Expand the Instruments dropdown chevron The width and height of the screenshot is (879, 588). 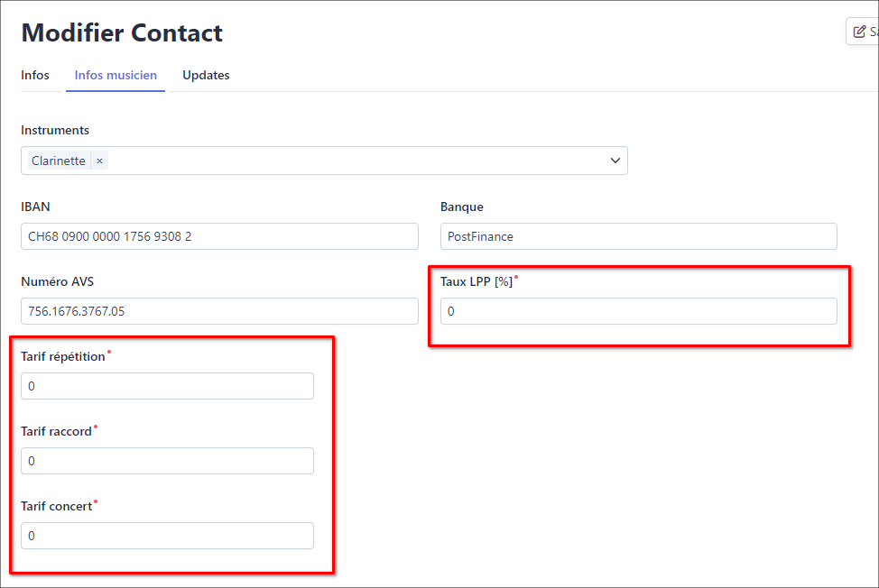click(615, 161)
